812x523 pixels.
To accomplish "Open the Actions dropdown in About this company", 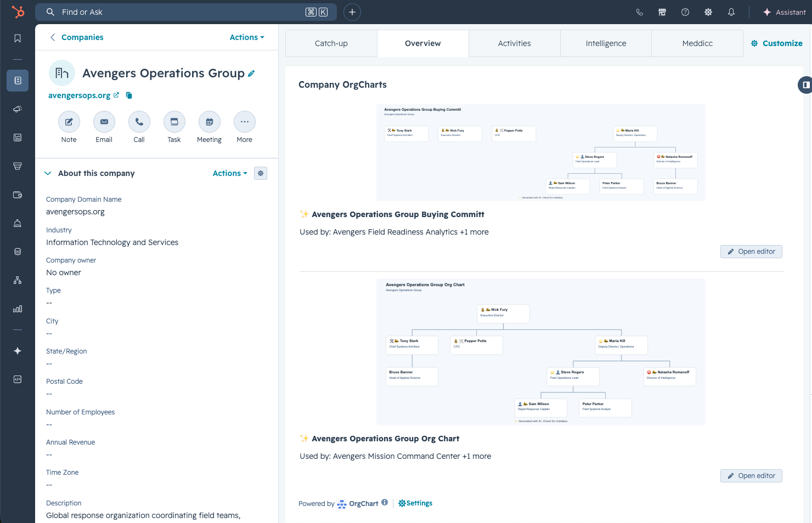I will 230,173.
